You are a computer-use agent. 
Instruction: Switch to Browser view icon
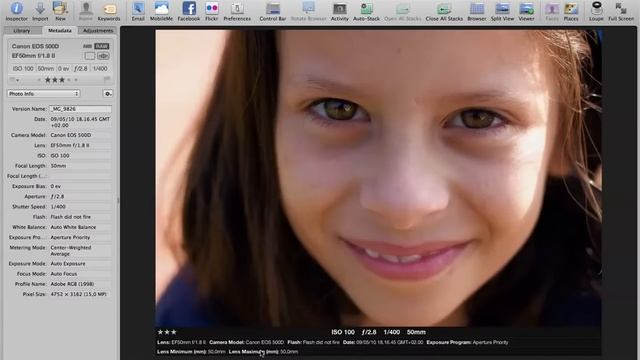(477, 8)
